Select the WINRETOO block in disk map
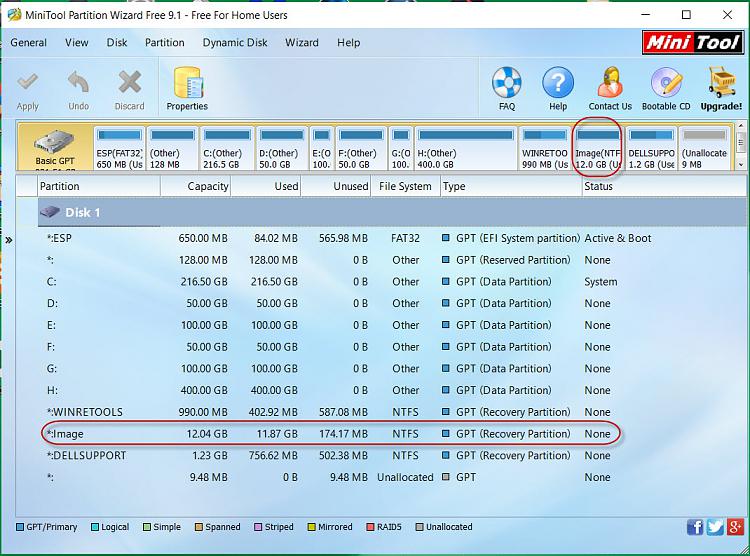Image resolution: width=750 pixels, height=556 pixels. 544,148
